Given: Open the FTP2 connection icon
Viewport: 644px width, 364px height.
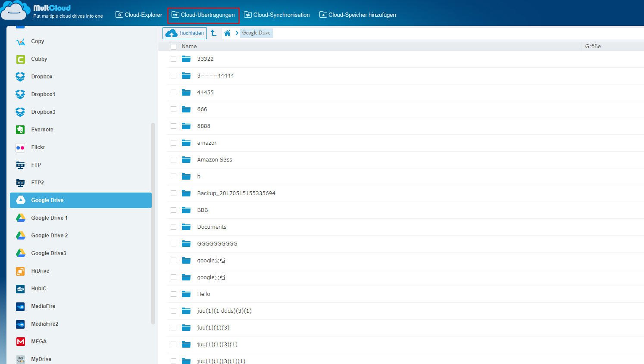Looking at the screenshot, I should coord(20,183).
